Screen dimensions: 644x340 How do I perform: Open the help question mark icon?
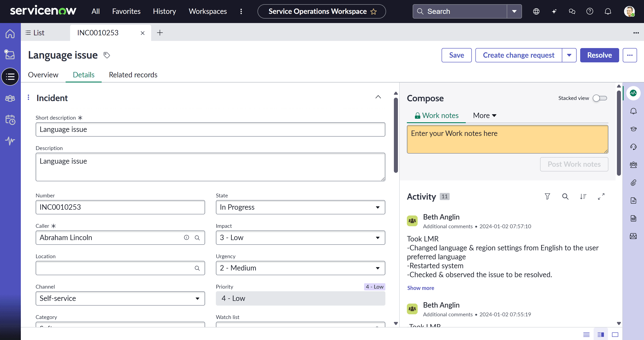click(590, 11)
